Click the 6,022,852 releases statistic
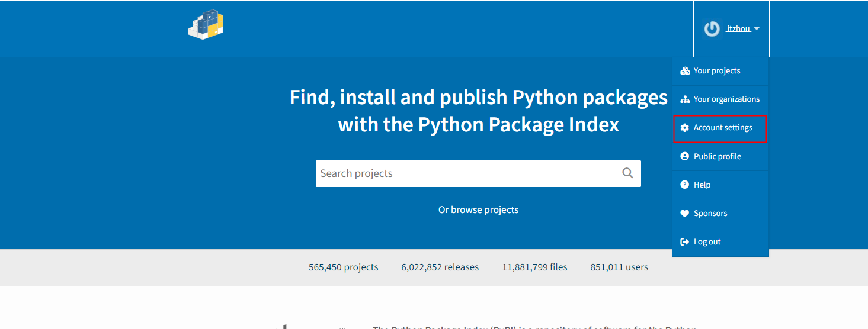 (440, 267)
